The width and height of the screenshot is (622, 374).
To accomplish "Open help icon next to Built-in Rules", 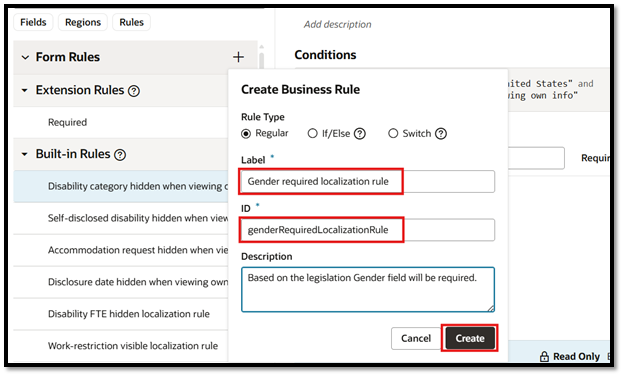I will pos(120,155).
